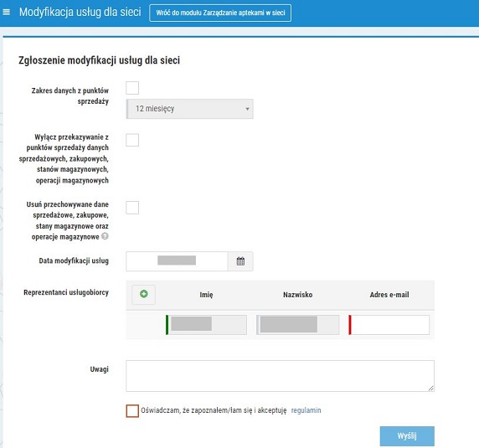The image size is (479, 448).
Task: Tick the Zakres danych z punktów sprzedaży checkbox
Action: pyautogui.click(x=132, y=88)
